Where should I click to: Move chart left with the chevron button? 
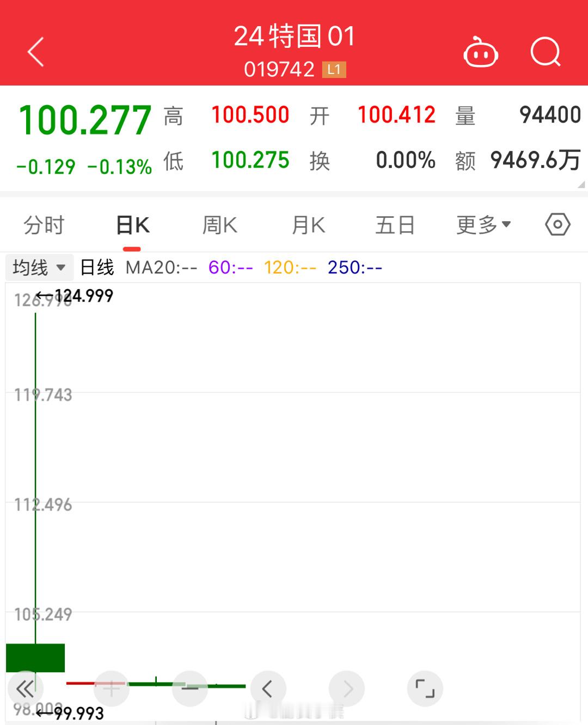[x=268, y=689]
